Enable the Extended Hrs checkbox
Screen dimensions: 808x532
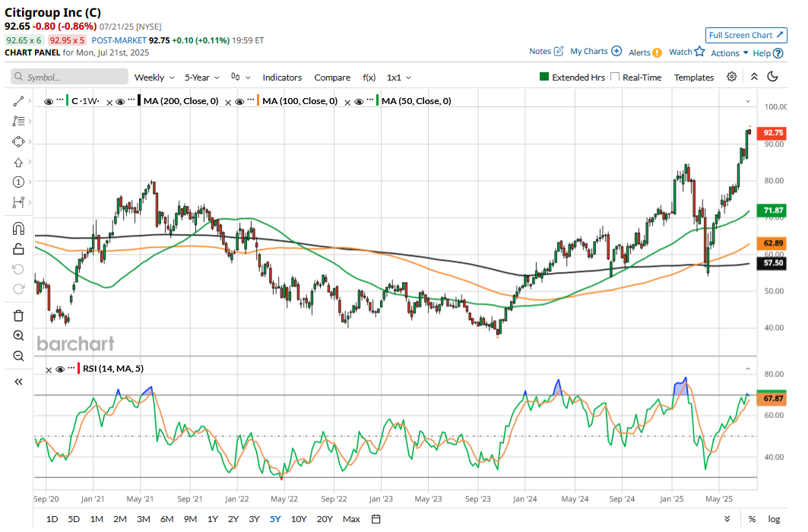543,77
